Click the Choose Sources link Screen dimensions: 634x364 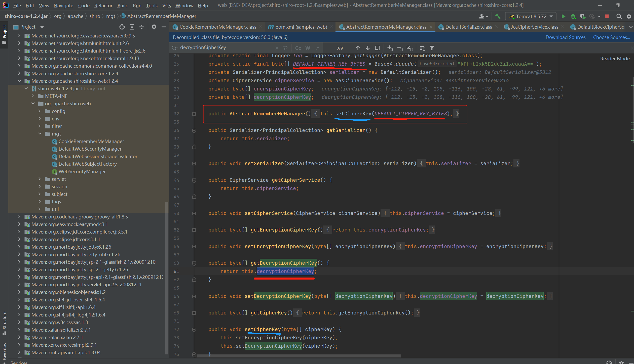point(611,37)
